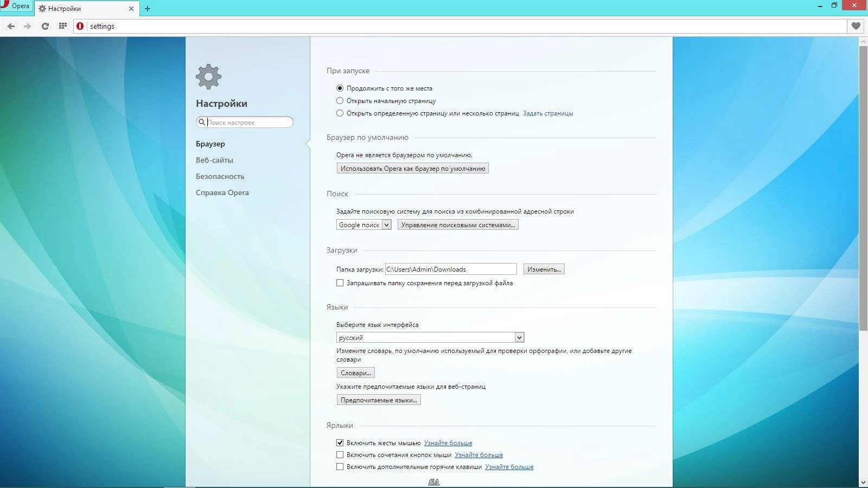Screen dimensions: 868x488
Task: Open the 'Google поиск' search engine dropdown
Action: click(364, 224)
